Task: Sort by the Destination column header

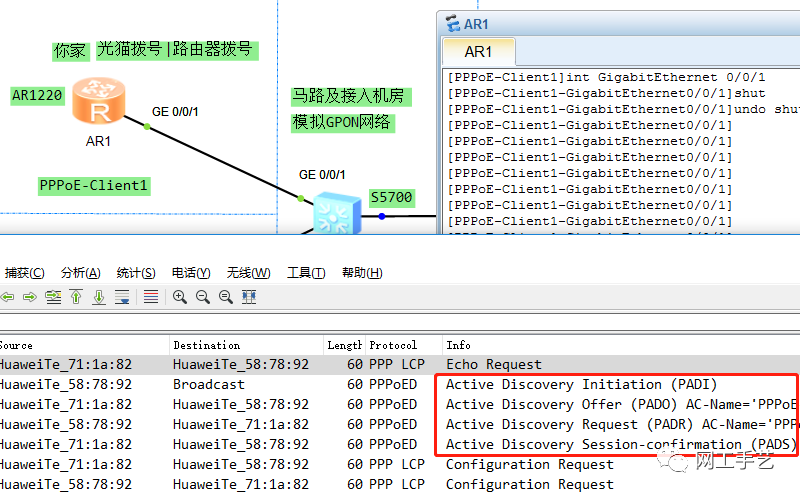Action: click(246, 345)
